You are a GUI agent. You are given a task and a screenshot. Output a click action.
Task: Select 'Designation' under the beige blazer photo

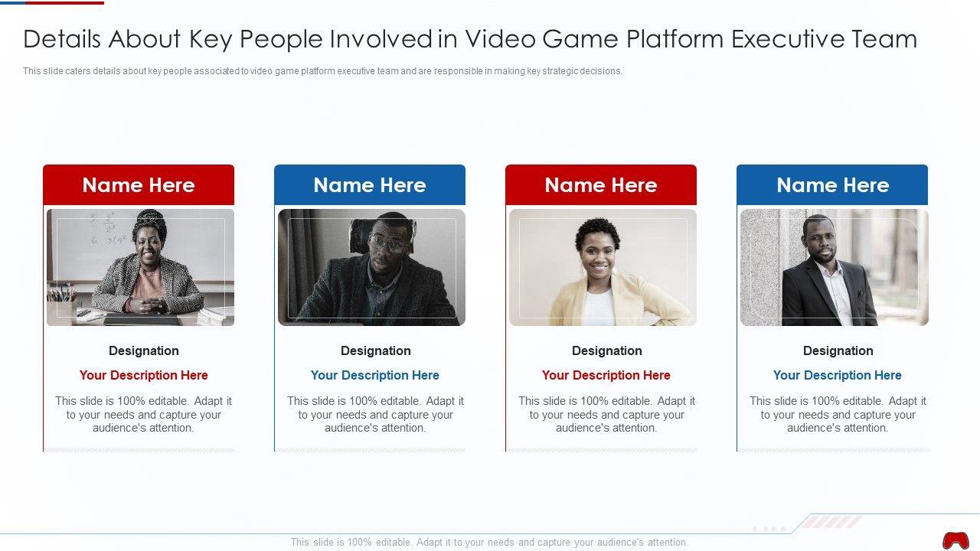click(607, 350)
